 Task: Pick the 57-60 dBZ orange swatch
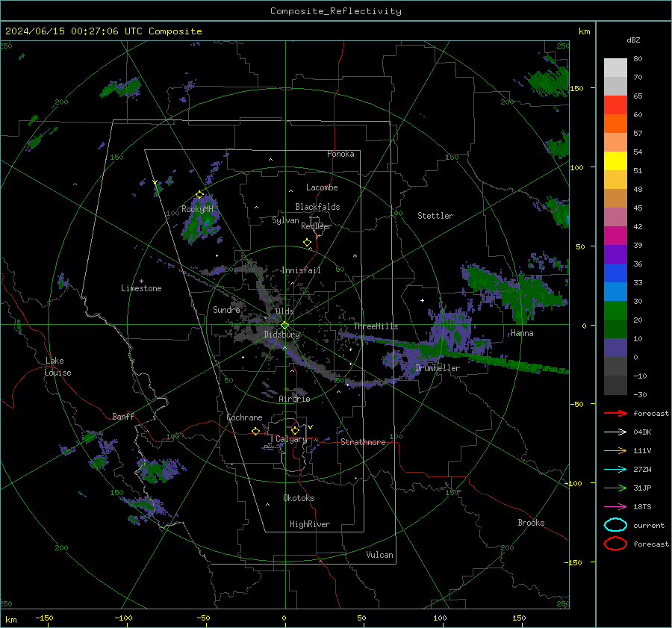615,124
